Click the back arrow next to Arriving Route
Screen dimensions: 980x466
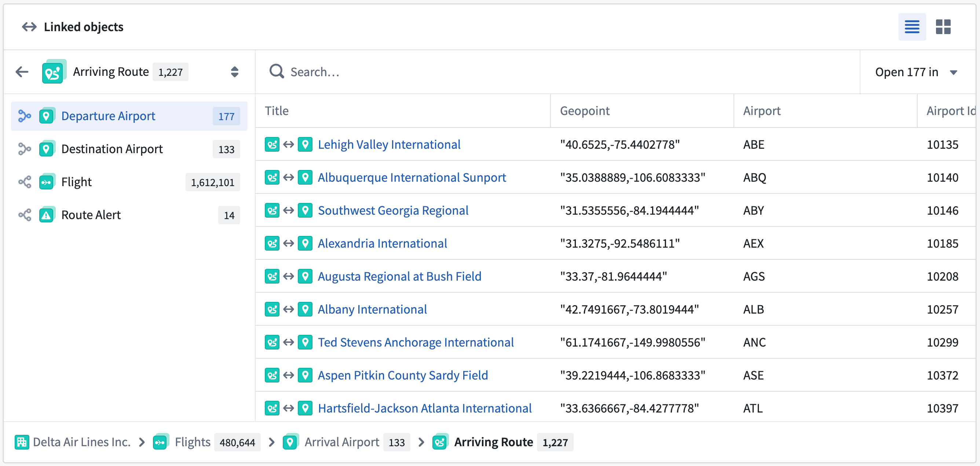22,71
